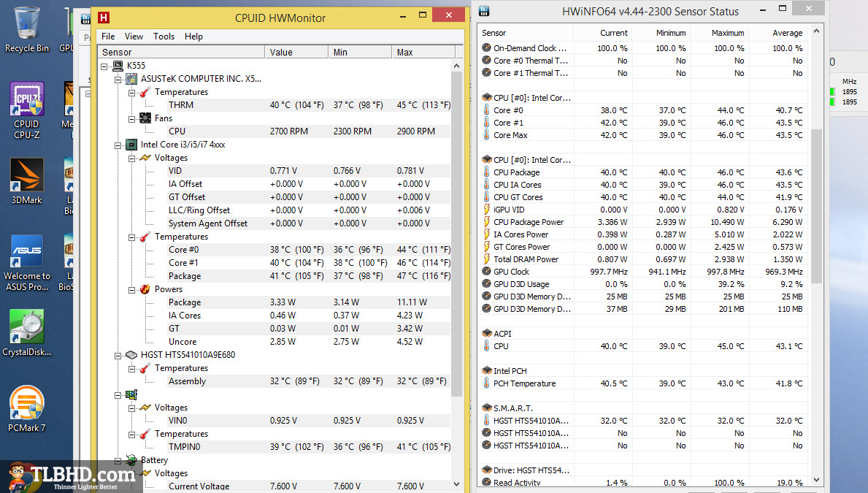Collapse the K555 root node
Screen dimensions: 868x493
[104, 66]
